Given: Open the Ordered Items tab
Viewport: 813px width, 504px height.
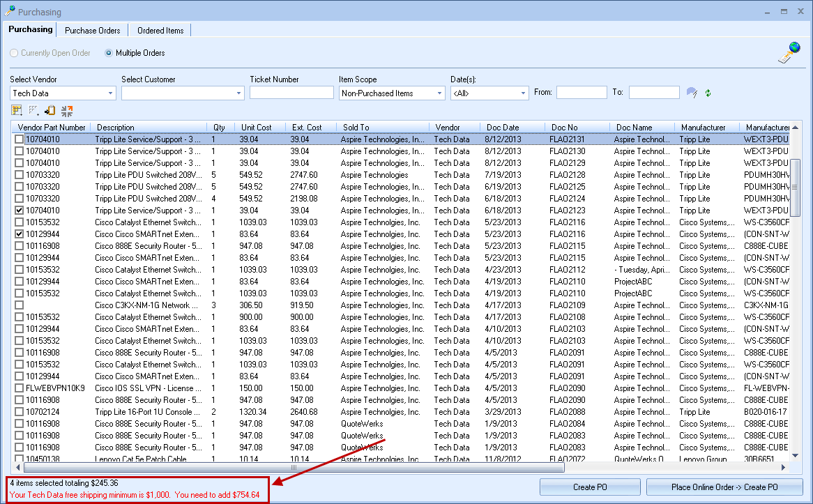Looking at the screenshot, I should tap(160, 31).
